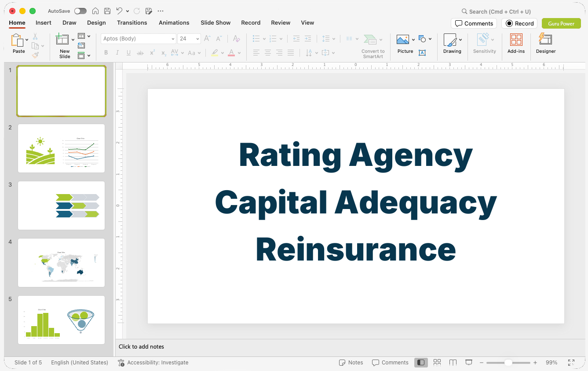The height and width of the screenshot is (371, 588).
Task: Select the Format Painter brush
Action: tap(35, 55)
